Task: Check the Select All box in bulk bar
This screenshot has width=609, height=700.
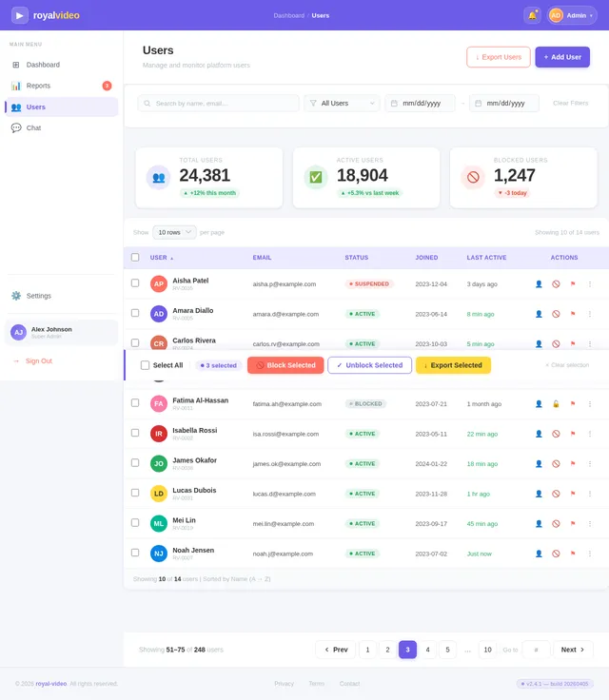Action: tap(145, 365)
